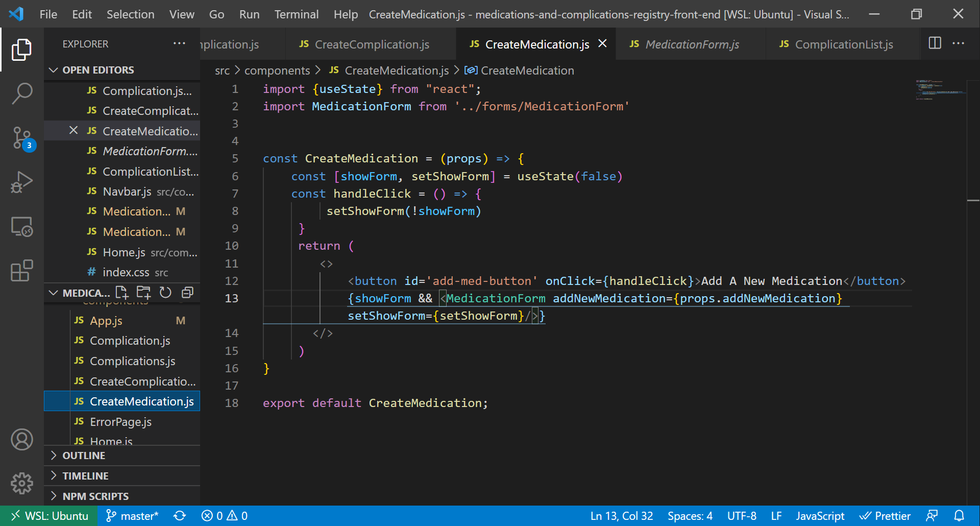This screenshot has height=526, width=980.
Task: Click the Accounts icon in activity bar
Action: click(22, 440)
